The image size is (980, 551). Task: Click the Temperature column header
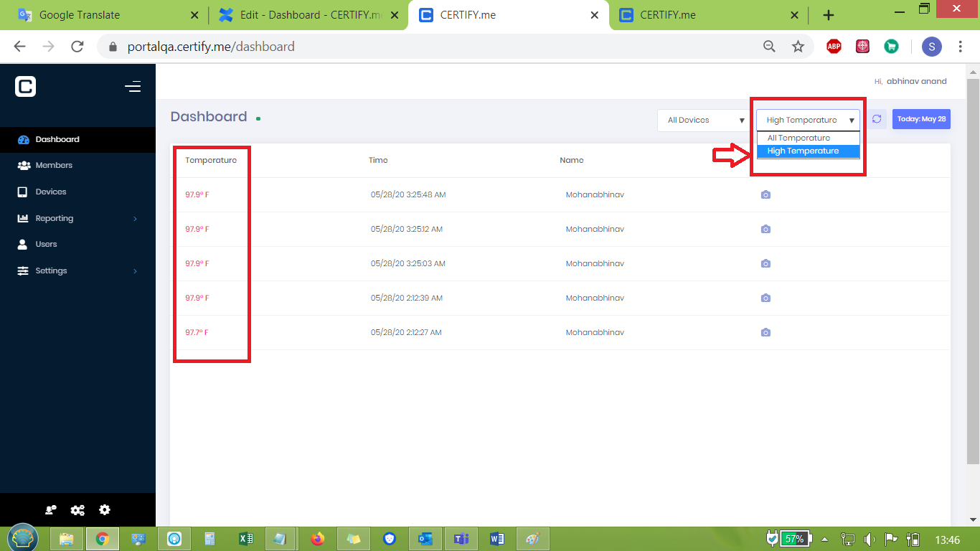coord(211,160)
